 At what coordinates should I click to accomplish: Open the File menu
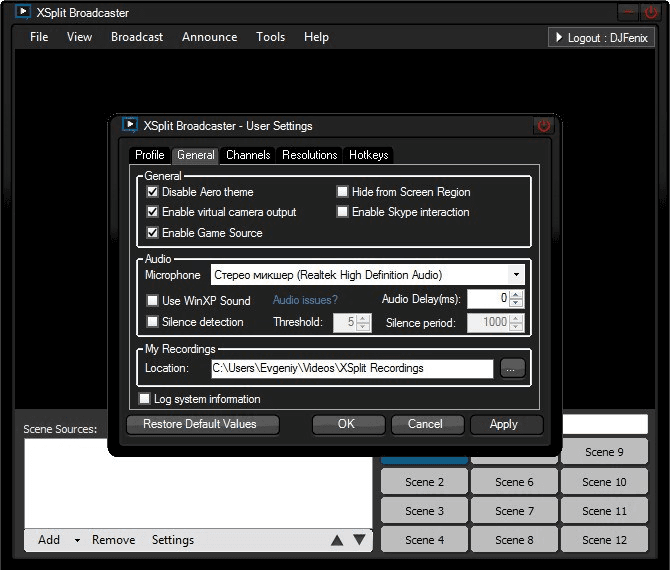click(39, 37)
